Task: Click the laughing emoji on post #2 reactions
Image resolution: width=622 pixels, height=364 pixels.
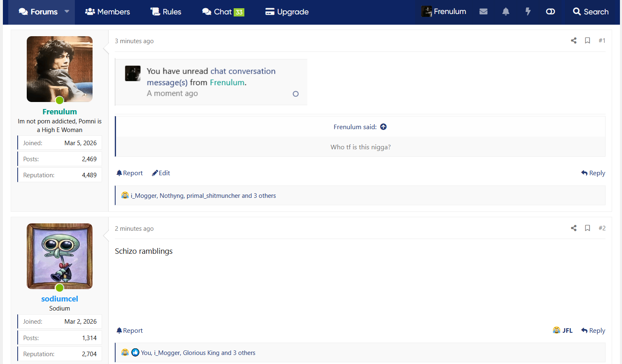Action: [125, 352]
